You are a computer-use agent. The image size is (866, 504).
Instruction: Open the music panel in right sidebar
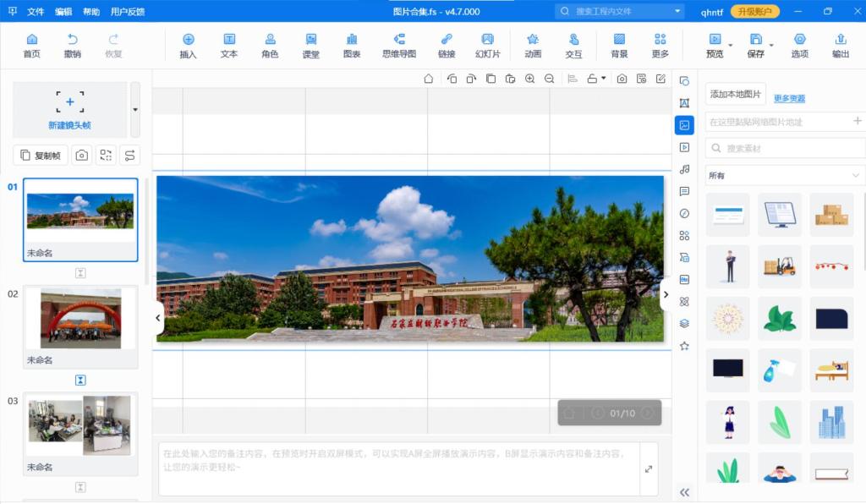pyautogui.click(x=684, y=169)
